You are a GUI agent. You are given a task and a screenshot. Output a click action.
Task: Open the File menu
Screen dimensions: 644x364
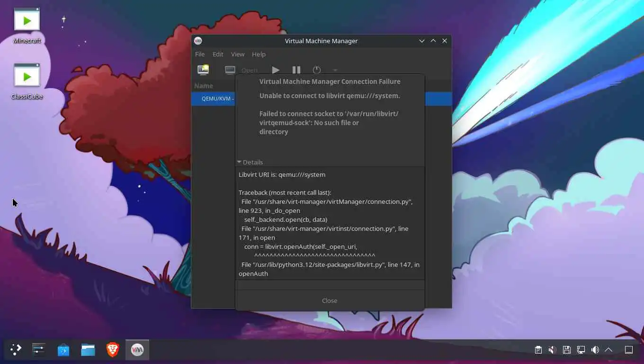(x=200, y=54)
